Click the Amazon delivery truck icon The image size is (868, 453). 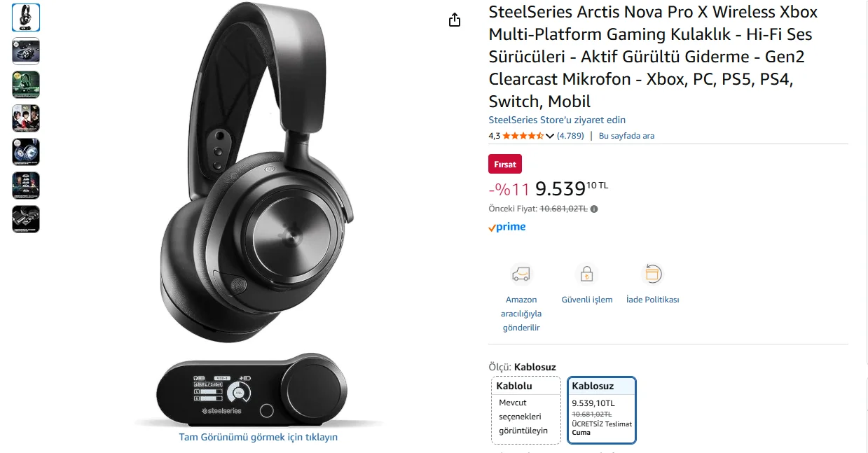(521, 274)
